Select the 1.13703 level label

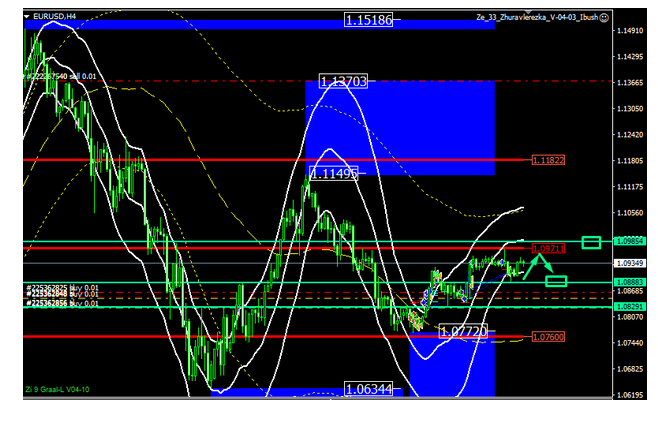point(343,81)
